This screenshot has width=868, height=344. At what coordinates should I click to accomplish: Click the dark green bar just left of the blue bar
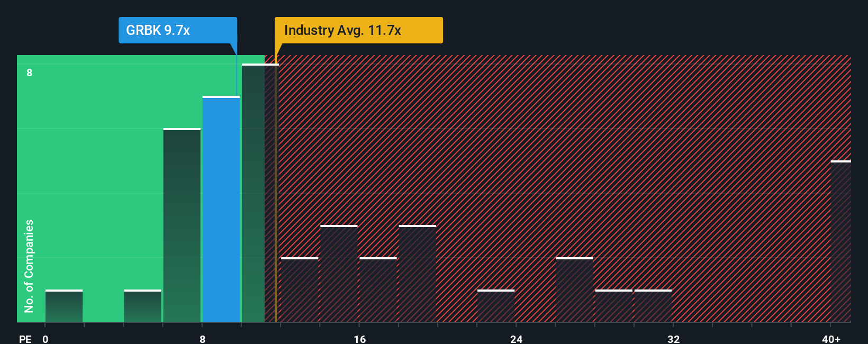(182, 225)
